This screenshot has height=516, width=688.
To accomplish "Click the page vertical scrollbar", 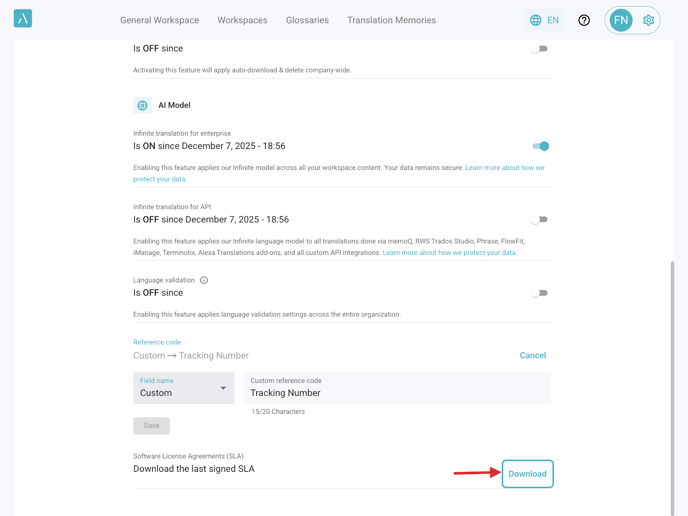I will 672,380.
